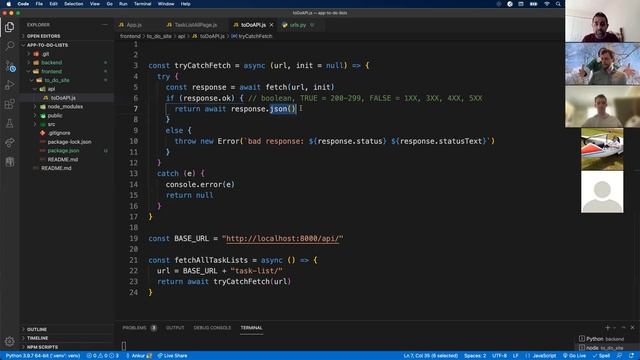Change end of line sequence LF
640x360 pixels.
[516, 356]
